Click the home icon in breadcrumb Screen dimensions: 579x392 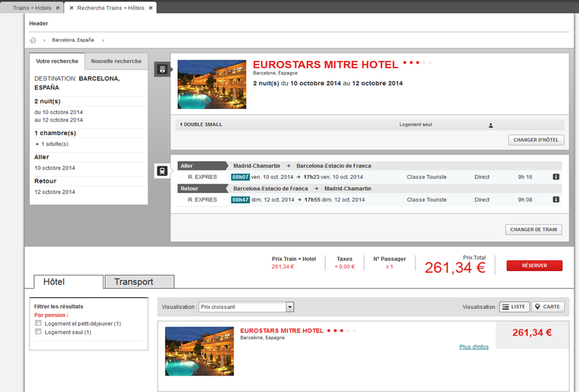33,40
